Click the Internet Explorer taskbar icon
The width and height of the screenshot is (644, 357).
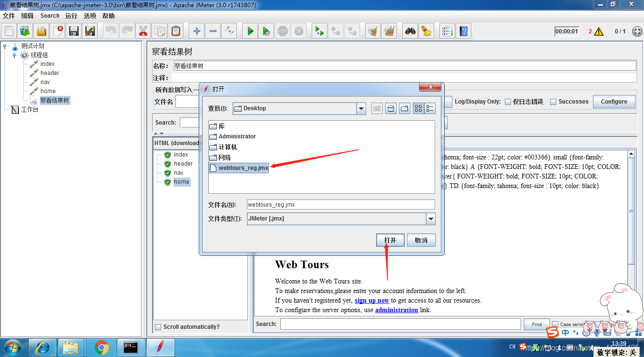click(42, 347)
